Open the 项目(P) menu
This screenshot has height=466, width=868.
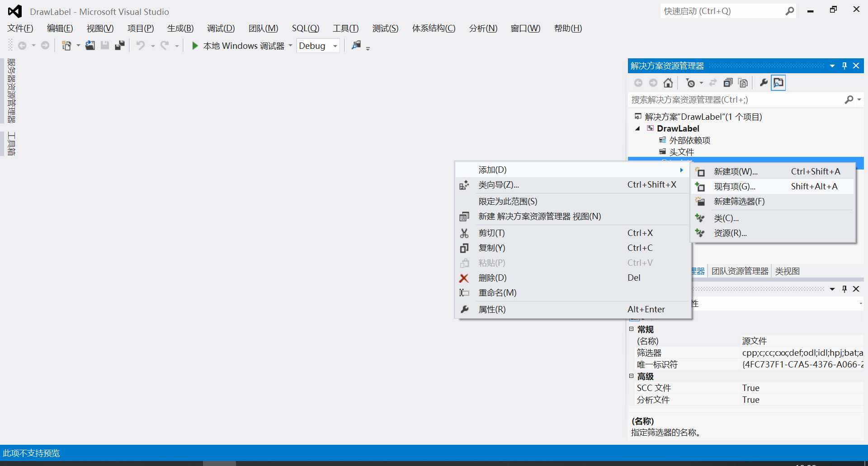[x=141, y=28]
